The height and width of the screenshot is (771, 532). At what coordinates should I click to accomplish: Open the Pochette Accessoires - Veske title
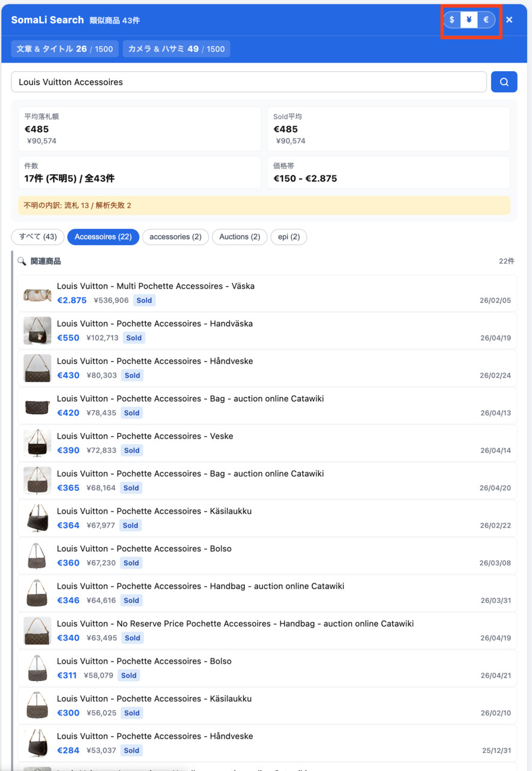click(x=145, y=436)
